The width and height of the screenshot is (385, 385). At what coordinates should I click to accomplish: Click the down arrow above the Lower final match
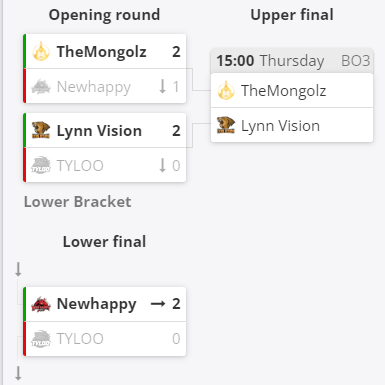point(18,269)
